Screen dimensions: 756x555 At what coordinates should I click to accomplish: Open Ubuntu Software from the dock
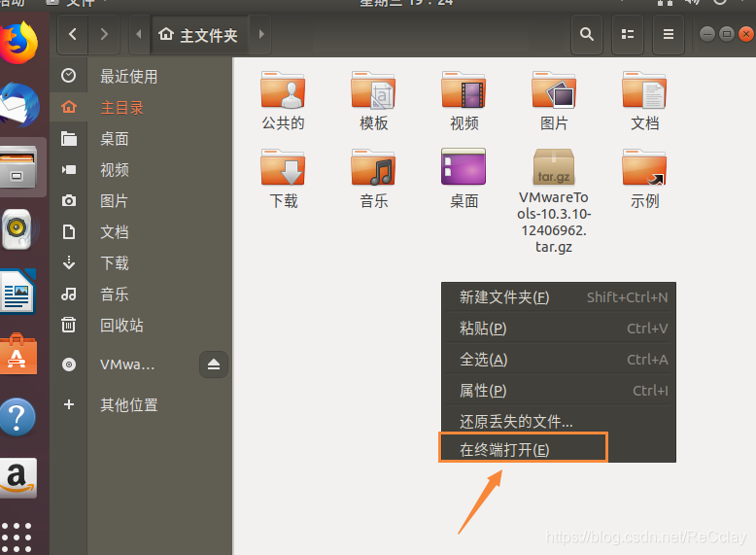17,355
